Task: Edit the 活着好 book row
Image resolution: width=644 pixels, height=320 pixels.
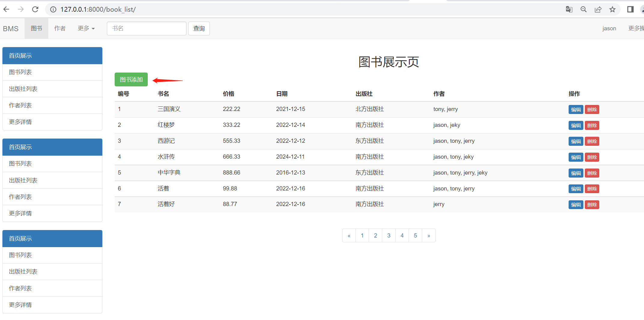Action: 576,205
